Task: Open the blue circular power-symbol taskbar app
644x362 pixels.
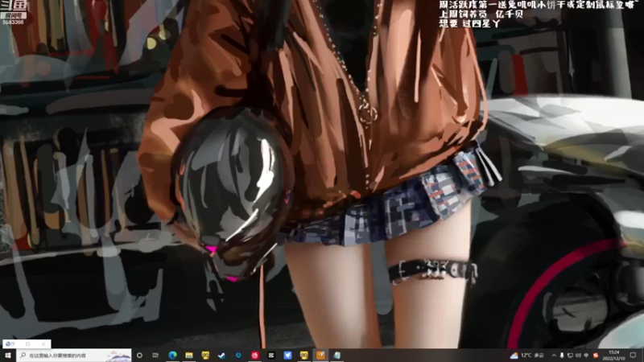Action: tap(238, 355)
